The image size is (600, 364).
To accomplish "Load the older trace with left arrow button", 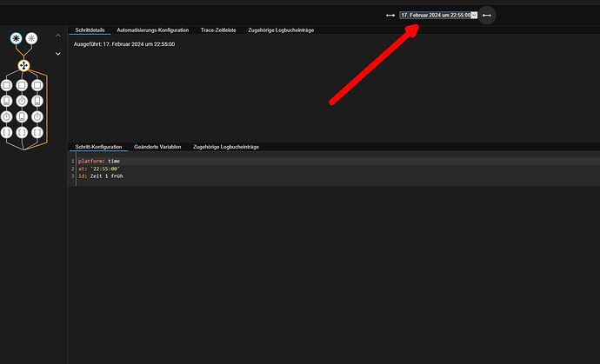I will click(x=390, y=16).
